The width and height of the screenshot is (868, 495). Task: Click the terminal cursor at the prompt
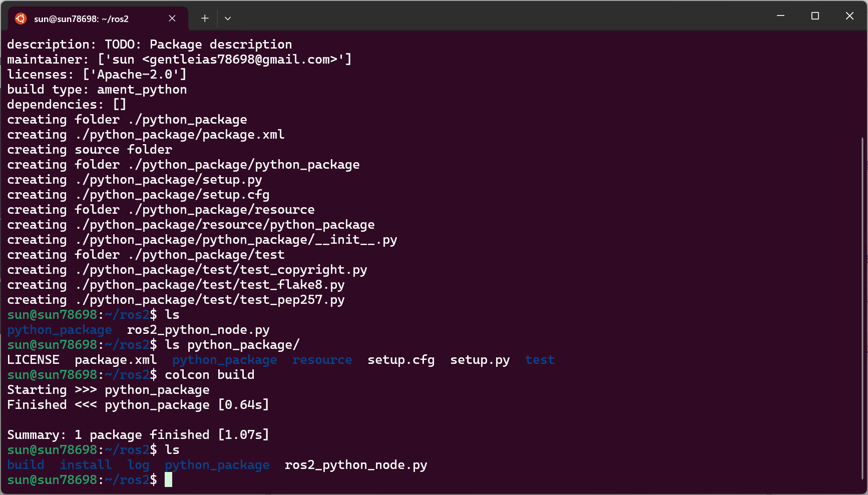(x=168, y=479)
